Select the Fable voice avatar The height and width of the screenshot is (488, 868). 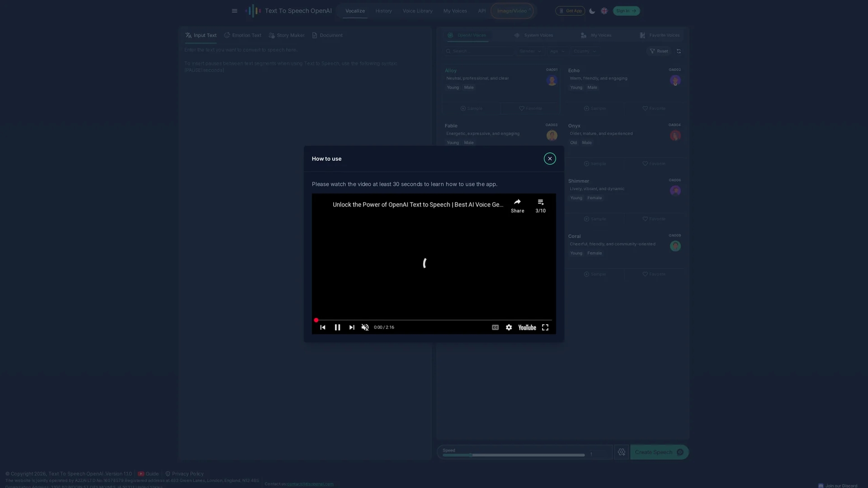[552, 136]
